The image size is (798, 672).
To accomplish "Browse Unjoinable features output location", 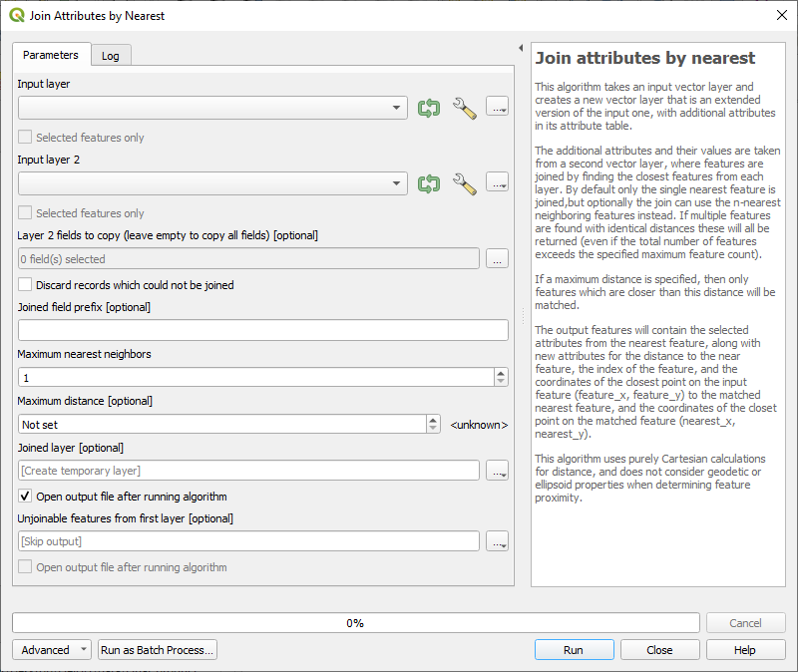I will click(497, 541).
